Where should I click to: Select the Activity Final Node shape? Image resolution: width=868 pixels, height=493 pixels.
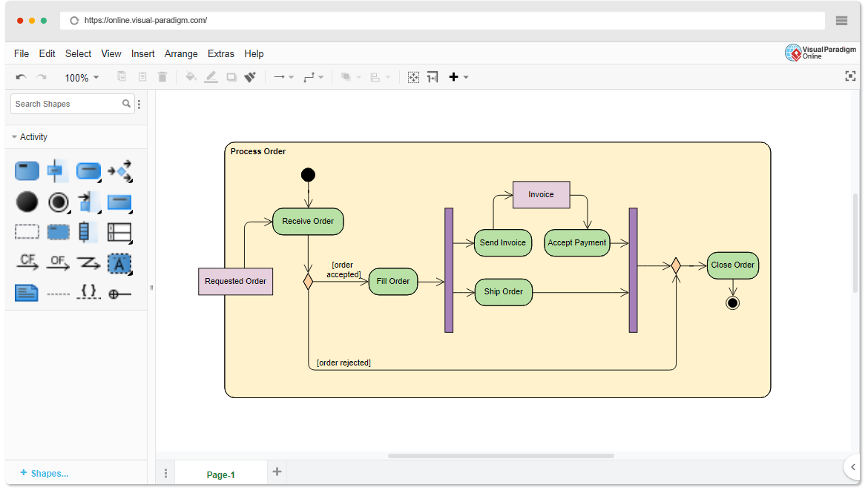click(x=59, y=202)
